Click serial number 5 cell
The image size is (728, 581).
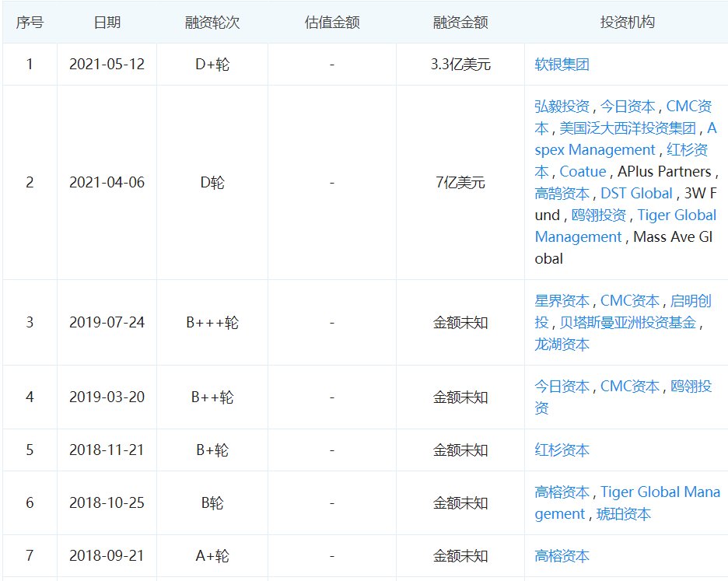[x=30, y=450]
